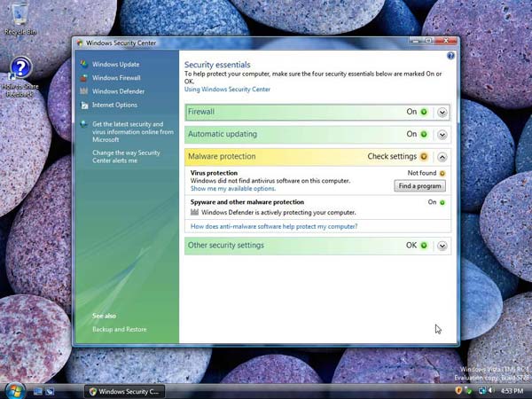Open the Using Windows Security Center link
The height and width of the screenshot is (399, 532).
pos(227,90)
